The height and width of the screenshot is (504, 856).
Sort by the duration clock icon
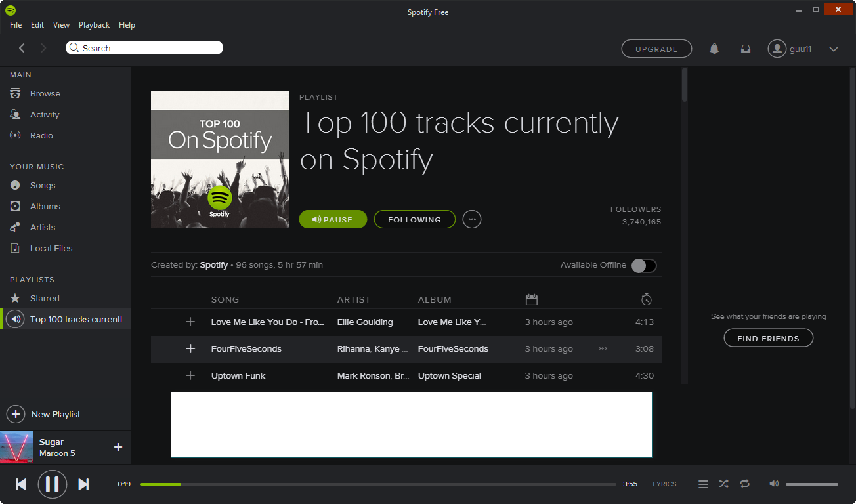point(647,299)
